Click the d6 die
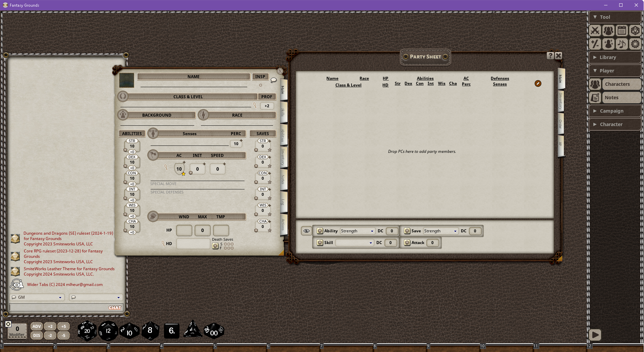 coord(172,331)
